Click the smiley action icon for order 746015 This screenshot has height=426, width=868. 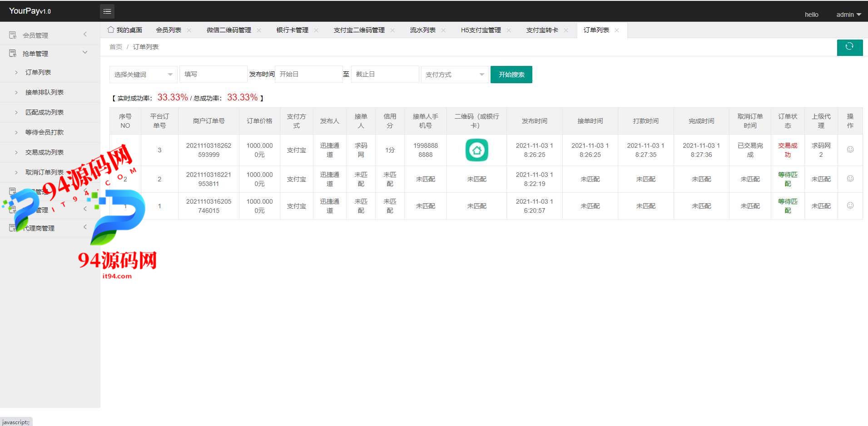[x=850, y=205]
